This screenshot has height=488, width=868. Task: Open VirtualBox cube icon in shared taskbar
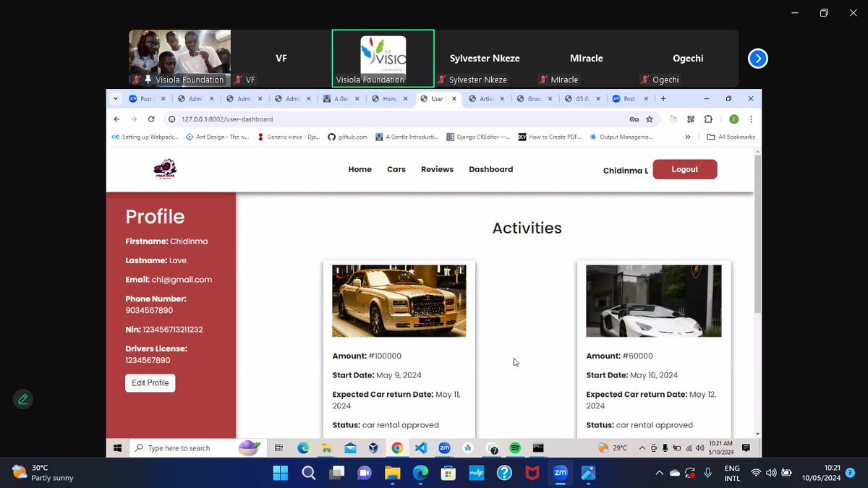click(373, 448)
